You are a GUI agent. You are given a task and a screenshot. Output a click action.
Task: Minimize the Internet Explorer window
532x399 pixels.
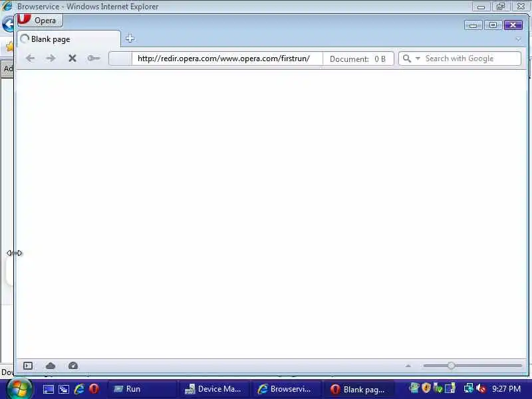(481, 7)
